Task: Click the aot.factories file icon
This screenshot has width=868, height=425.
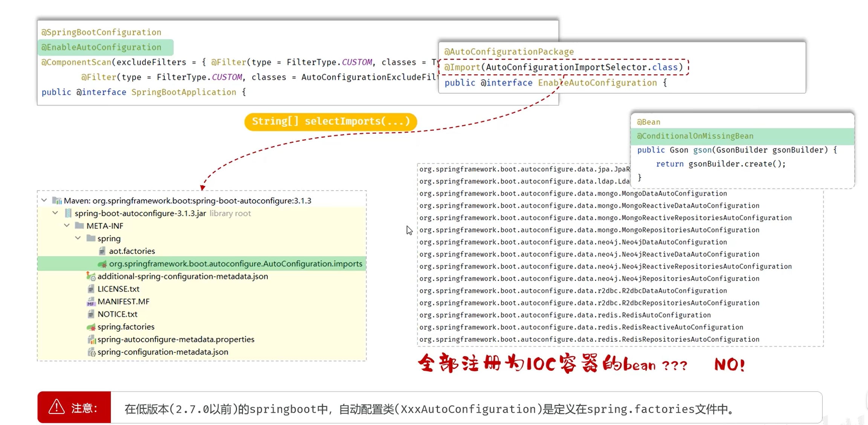Action: pos(102,251)
